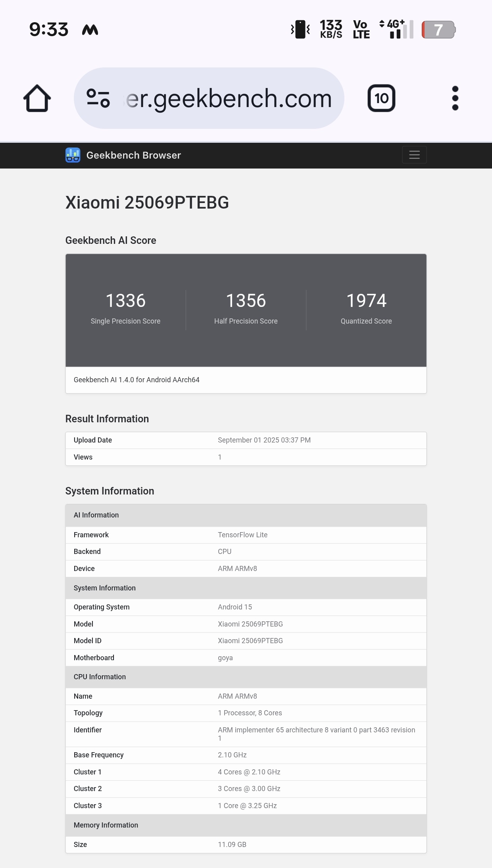Click the Geekbench logo icon
Screen dimensions: 492x868
pos(73,155)
